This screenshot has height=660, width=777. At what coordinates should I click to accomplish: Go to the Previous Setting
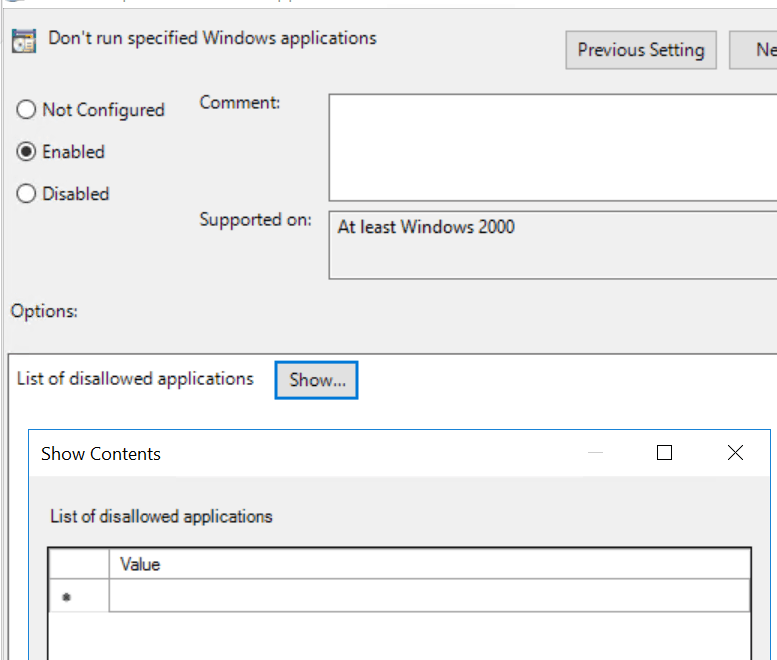point(641,50)
